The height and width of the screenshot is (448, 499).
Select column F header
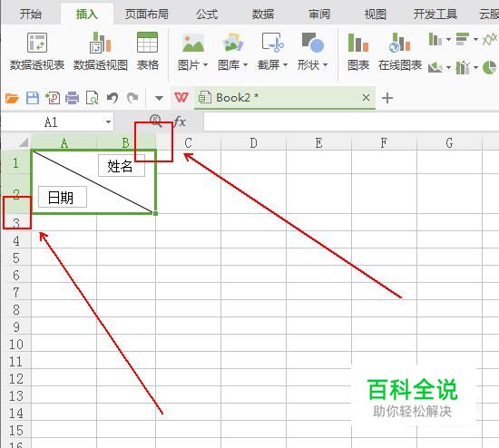pyautogui.click(x=384, y=143)
